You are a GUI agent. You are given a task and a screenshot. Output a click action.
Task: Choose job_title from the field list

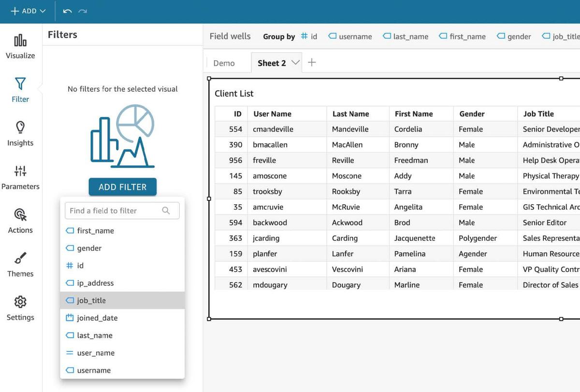pos(91,300)
